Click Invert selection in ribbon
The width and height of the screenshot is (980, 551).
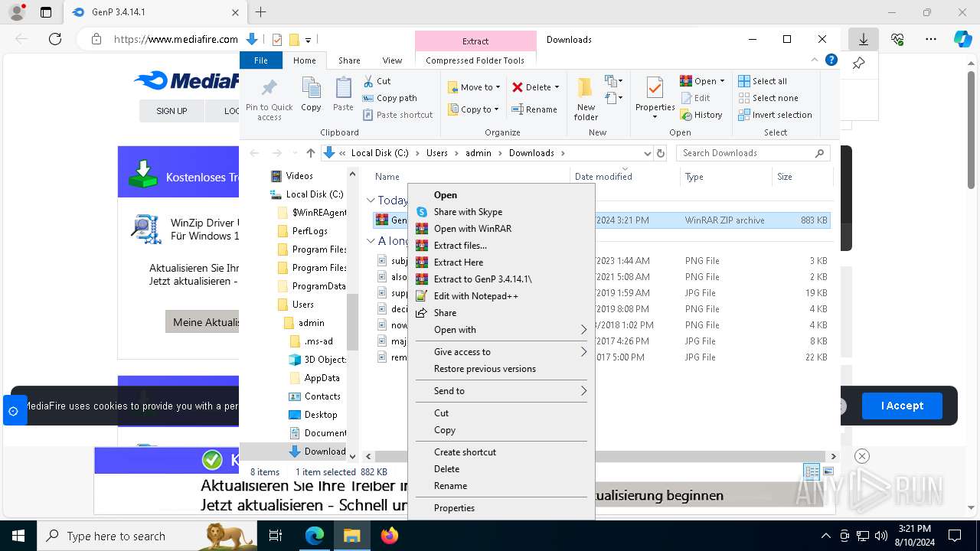[x=775, y=115]
